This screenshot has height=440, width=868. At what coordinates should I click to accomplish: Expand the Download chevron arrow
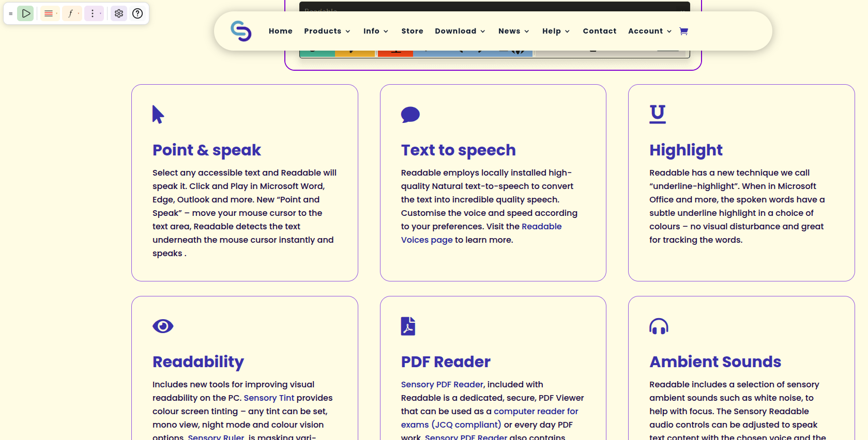(x=483, y=32)
